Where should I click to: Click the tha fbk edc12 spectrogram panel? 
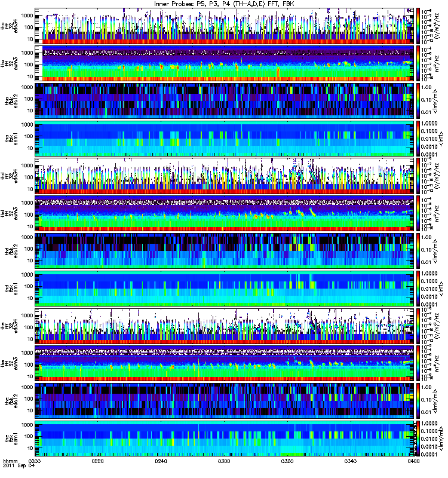coord(225,101)
